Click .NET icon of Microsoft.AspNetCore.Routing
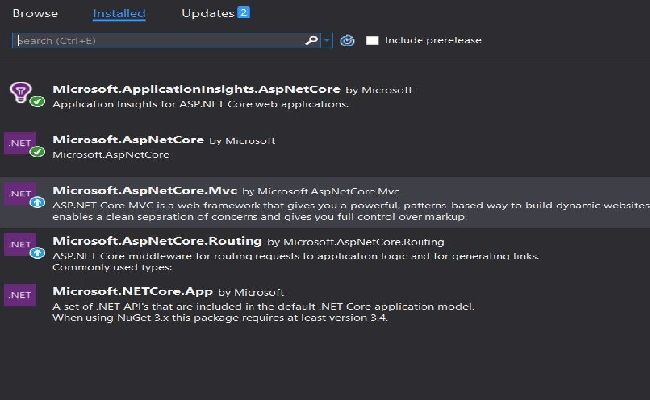 [x=19, y=244]
